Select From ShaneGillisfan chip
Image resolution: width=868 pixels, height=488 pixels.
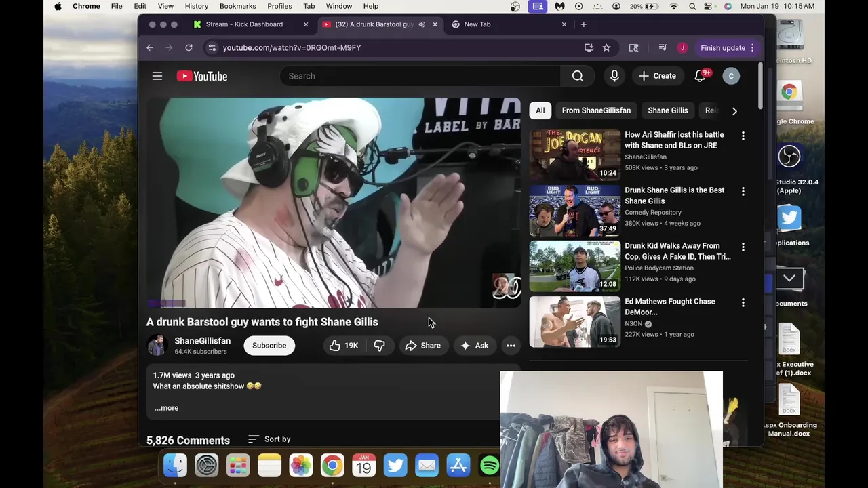click(x=596, y=110)
